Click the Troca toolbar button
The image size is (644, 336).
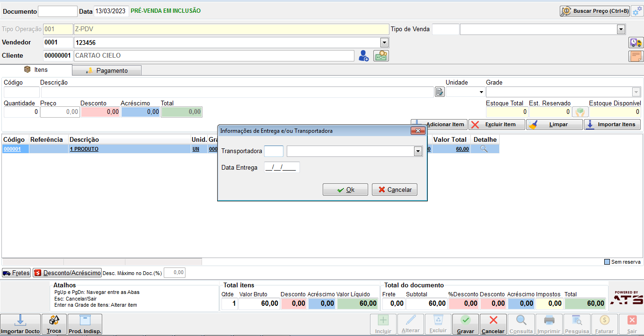(54, 325)
